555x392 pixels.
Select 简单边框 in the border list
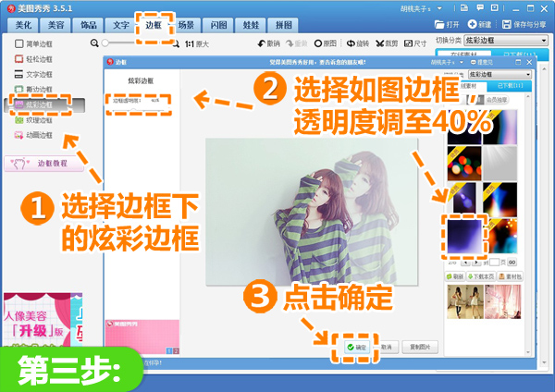[x=33, y=43]
